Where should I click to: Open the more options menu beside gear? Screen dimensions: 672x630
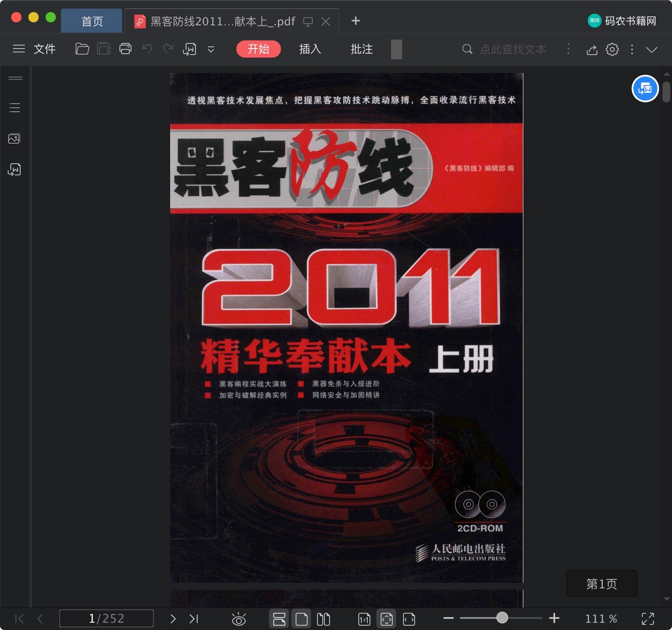632,49
